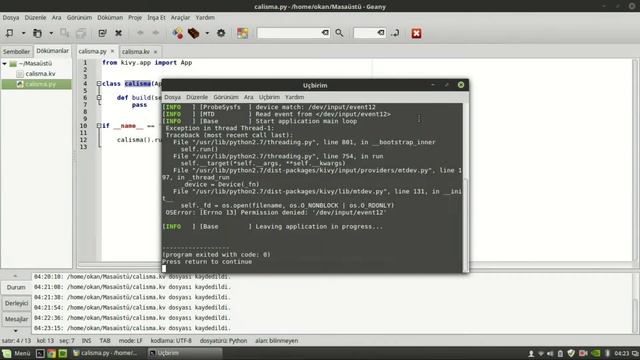Open the Menü button on taskbar
This screenshot has width=640, height=360.
(x=16, y=353)
